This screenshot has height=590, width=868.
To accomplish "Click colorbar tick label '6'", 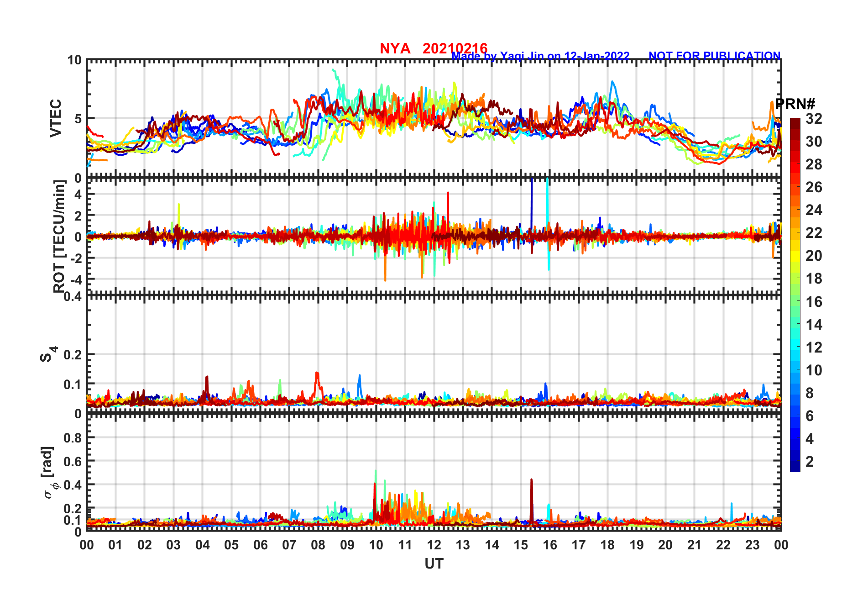I will 810,416.
